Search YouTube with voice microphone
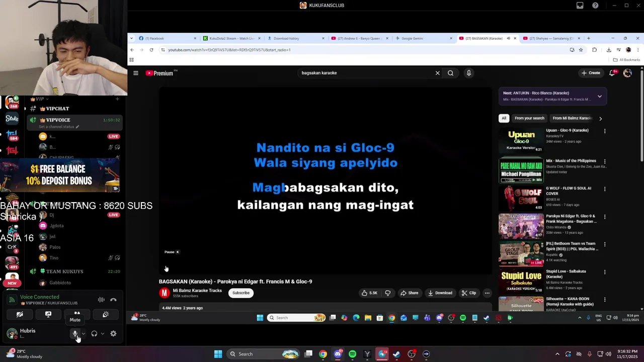The width and height of the screenshot is (644, 362). [468, 73]
